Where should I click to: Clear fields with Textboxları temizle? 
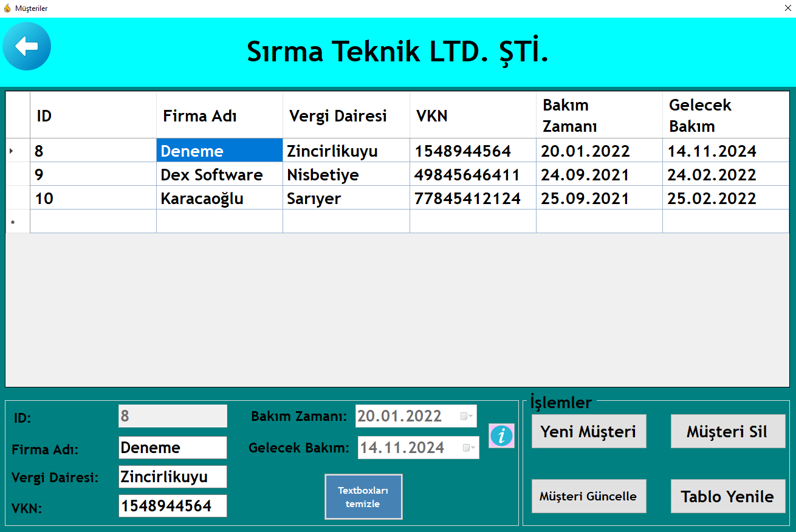[x=363, y=497]
